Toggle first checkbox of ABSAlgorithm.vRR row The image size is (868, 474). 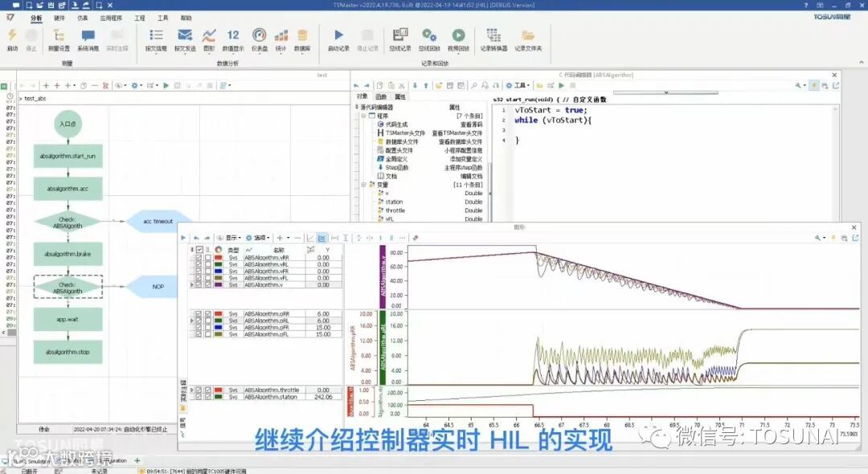199,258
